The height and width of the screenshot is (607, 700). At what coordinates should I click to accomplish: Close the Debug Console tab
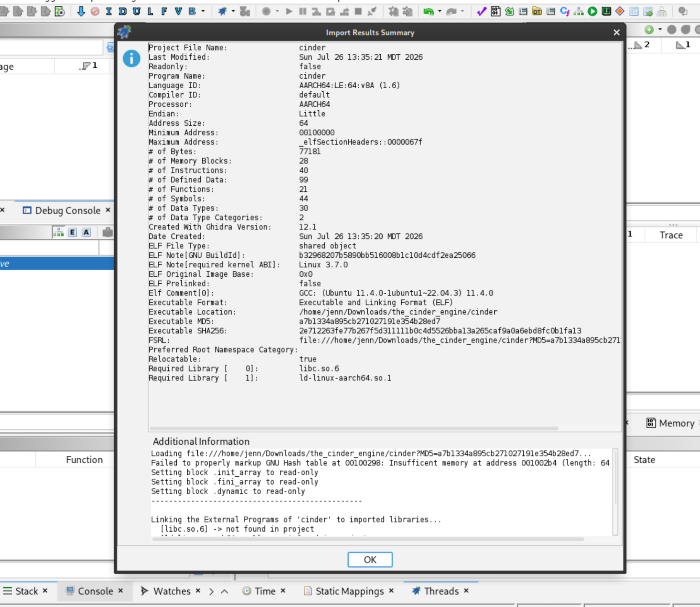coord(108,210)
